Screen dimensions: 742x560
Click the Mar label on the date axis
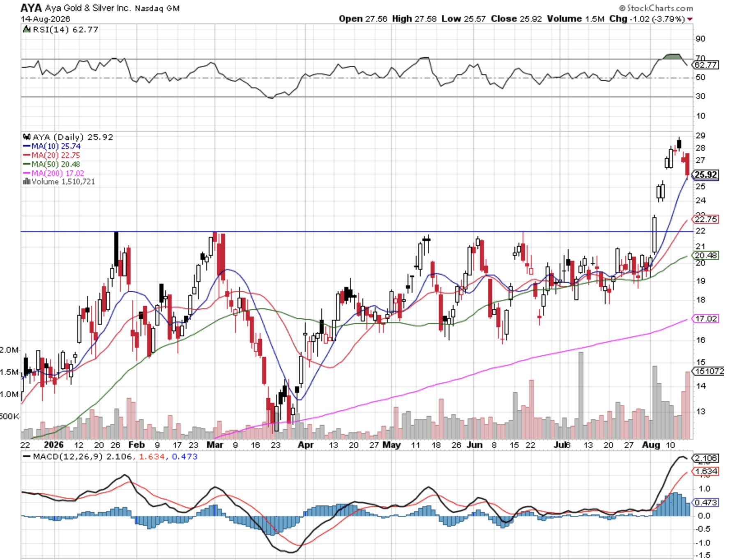[215, 445]
